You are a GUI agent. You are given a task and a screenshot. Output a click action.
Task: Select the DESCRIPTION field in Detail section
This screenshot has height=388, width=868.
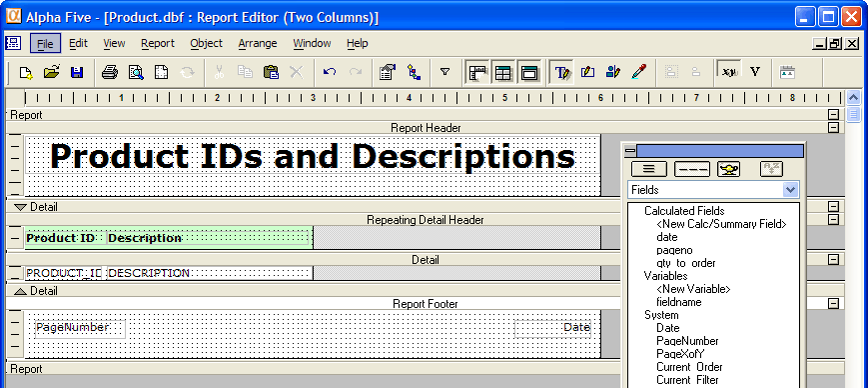click(x=208, y=273)
